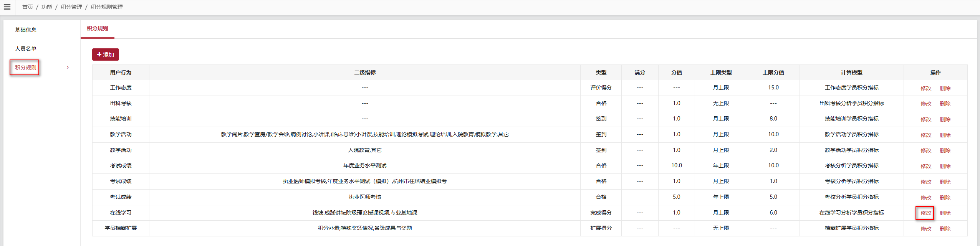
Task: Click the 分值 column header
Action: tap(677, 73)
